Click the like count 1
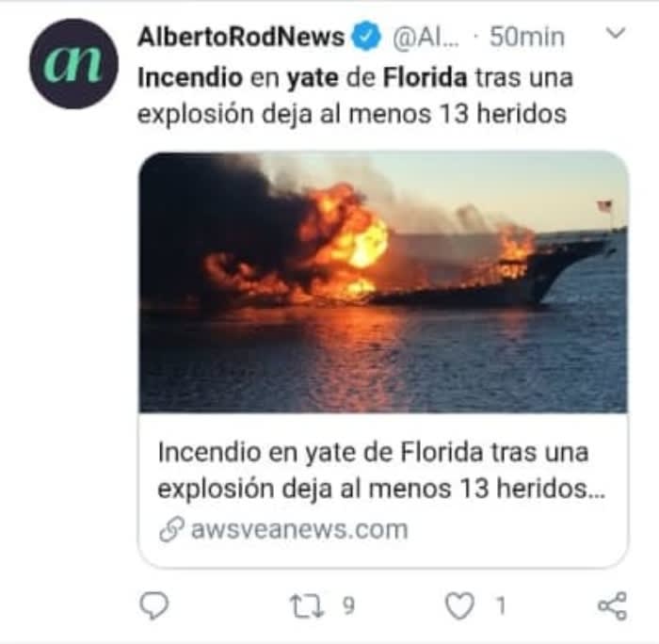This screenshot has width=659, height=644. click(x=501, y=605)
